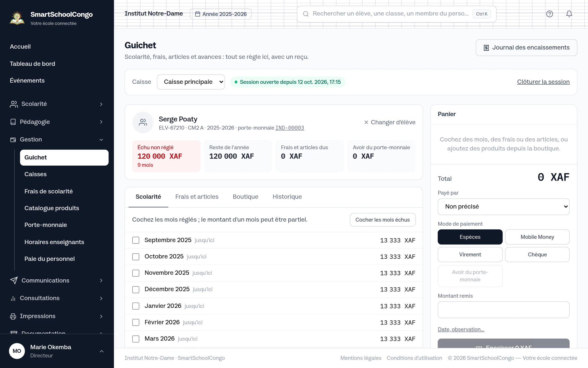Switch to the Frais et articles tab
This screenshot has width=588, height=368.
(x=197, y=197)
